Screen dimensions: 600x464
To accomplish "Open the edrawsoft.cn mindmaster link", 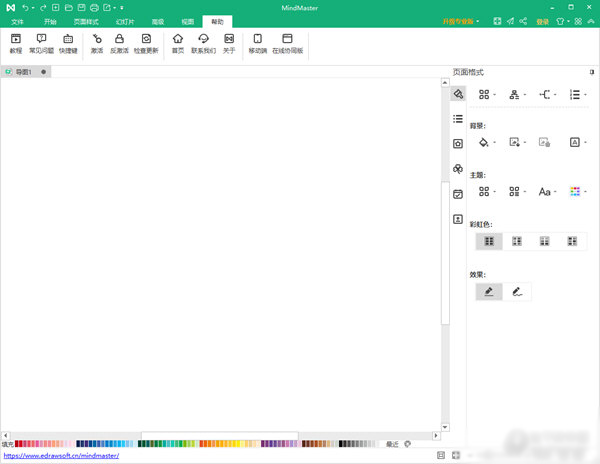I will coord(61,456).
